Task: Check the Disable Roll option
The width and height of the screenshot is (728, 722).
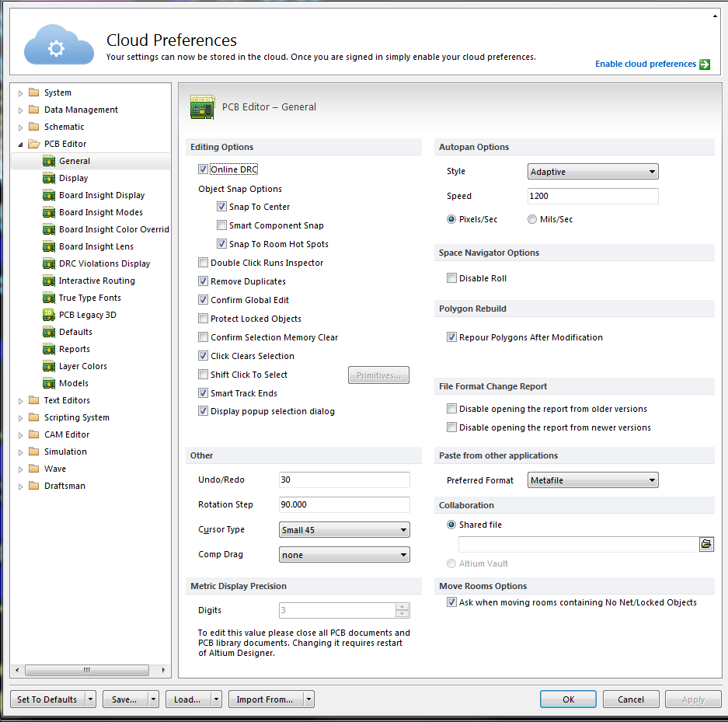Action: [451, 278]
